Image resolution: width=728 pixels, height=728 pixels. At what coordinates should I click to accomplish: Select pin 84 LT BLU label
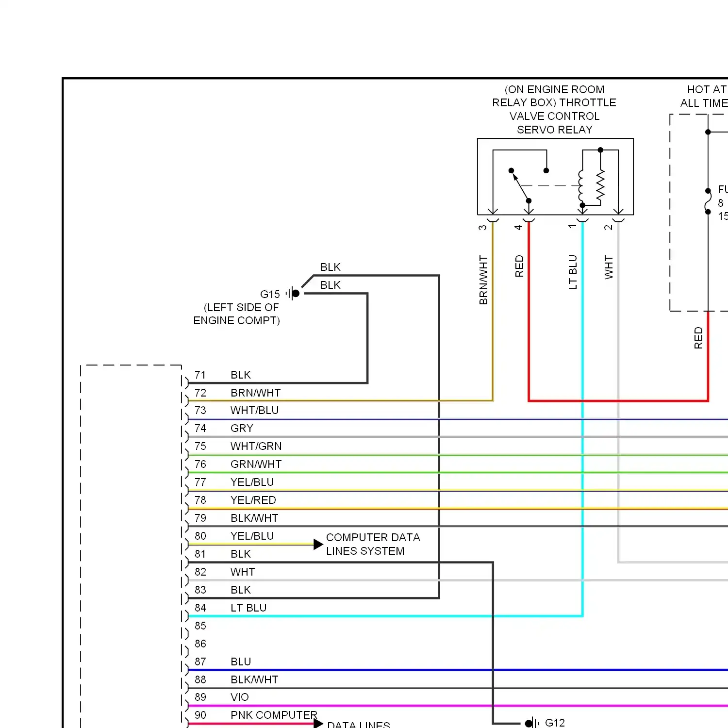click(x=248, y=608)
